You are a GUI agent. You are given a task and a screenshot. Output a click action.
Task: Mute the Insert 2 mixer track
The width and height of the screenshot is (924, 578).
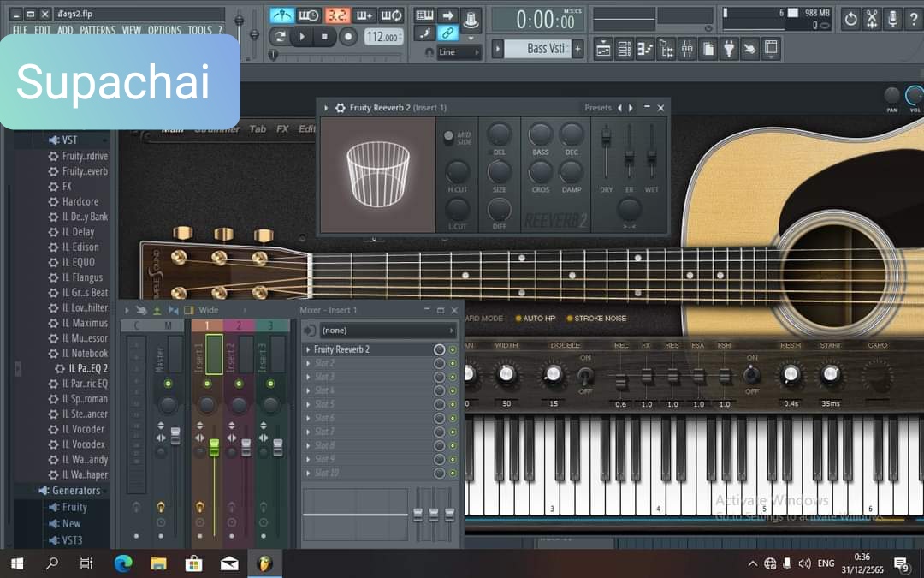(239, 384)
